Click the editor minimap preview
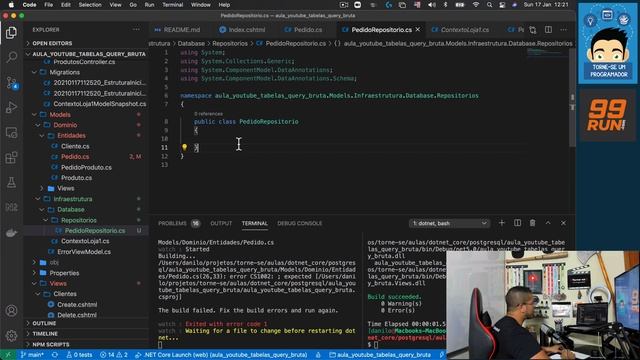The width and height of the screenshot is (640, 360). click(546, 54)
